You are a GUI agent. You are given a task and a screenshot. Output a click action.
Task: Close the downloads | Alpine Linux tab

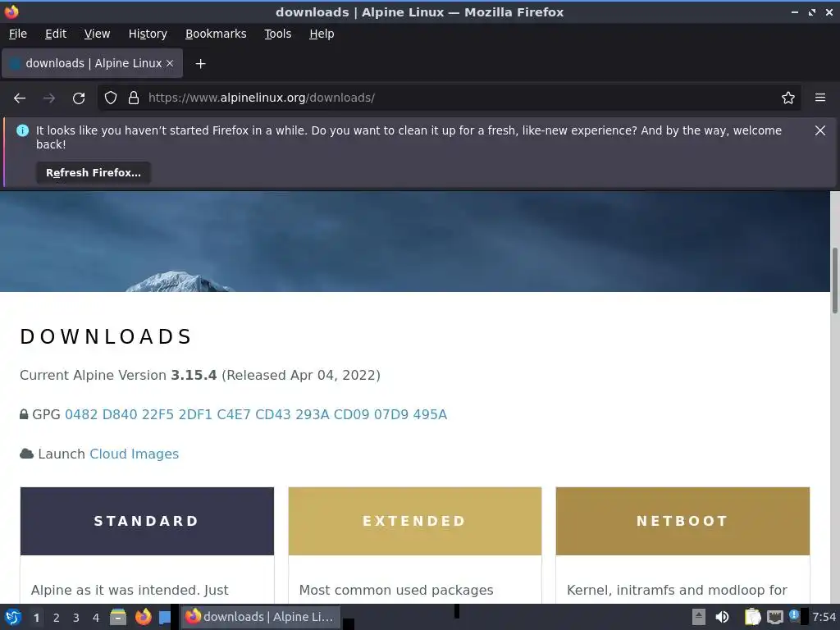point(170,63)
